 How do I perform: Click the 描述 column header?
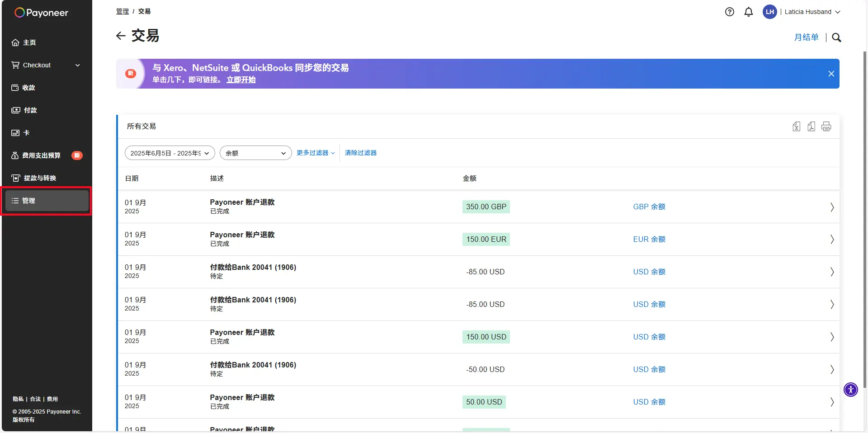point(217,179)
